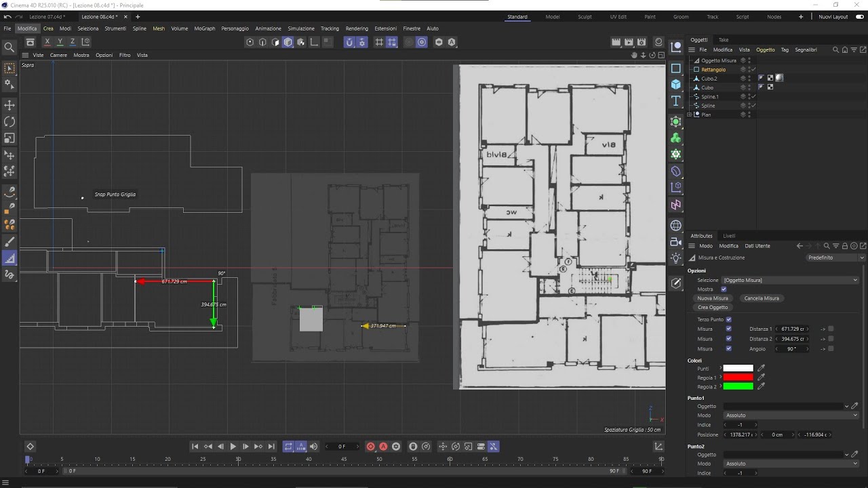868x488 pixels.
Task: Select the Measure and Construction tool icon
Action: pyautogui.click(x=9, y=258)
